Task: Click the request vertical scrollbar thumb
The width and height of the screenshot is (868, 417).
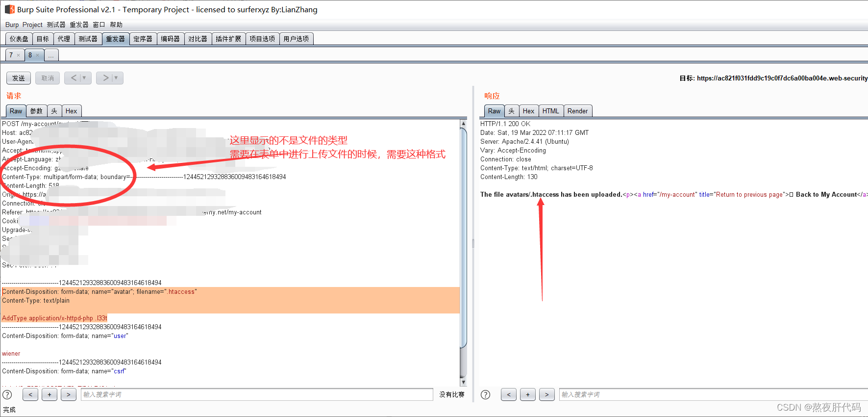Action: point(464,237)
